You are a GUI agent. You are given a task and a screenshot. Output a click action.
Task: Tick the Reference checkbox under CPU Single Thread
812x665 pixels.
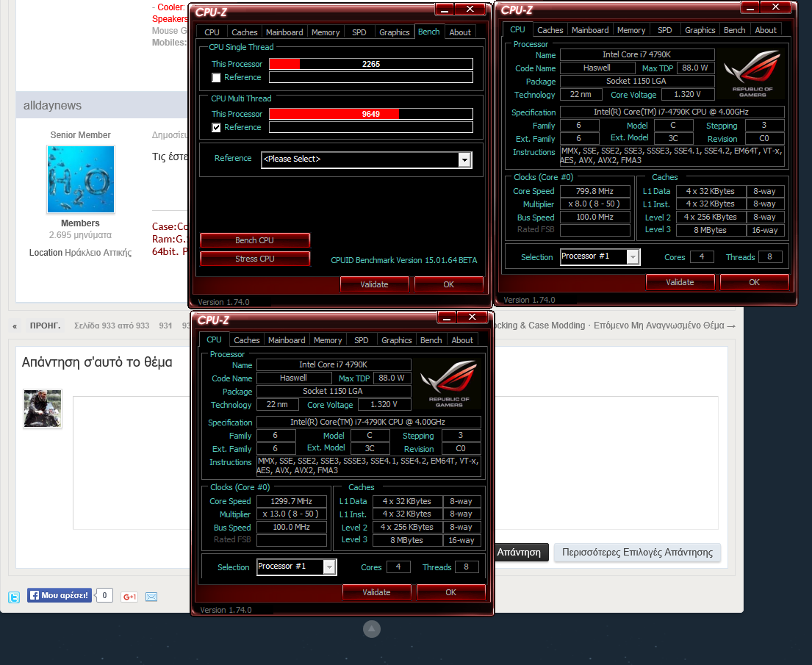point(217,78)
